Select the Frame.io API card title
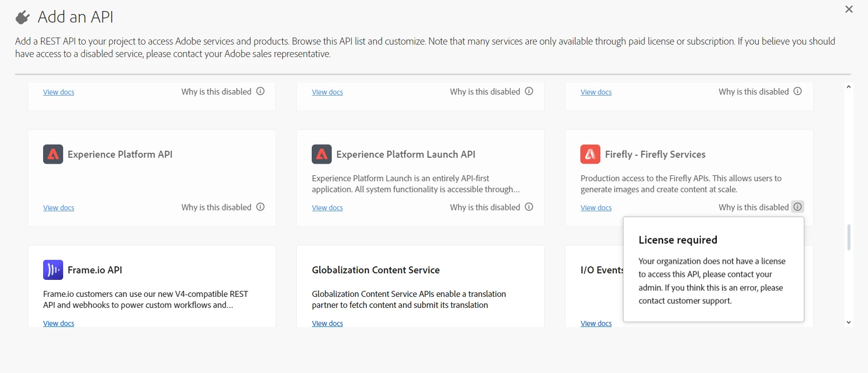The height and width of the screenshot is (373, 868). [95, 270]
